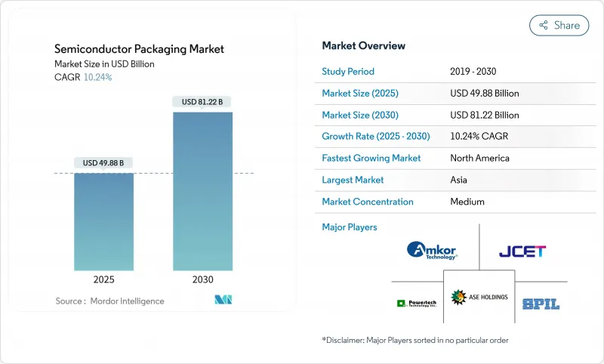Click the CAGR 10.24% value

97,77
